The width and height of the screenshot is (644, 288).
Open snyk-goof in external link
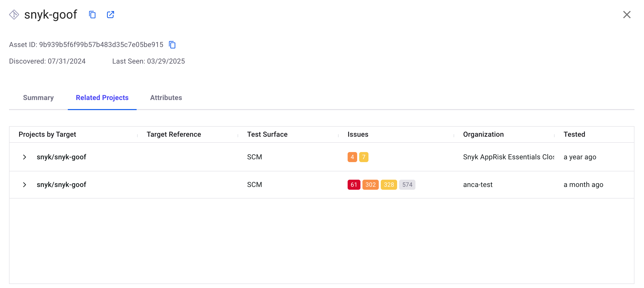110,15
